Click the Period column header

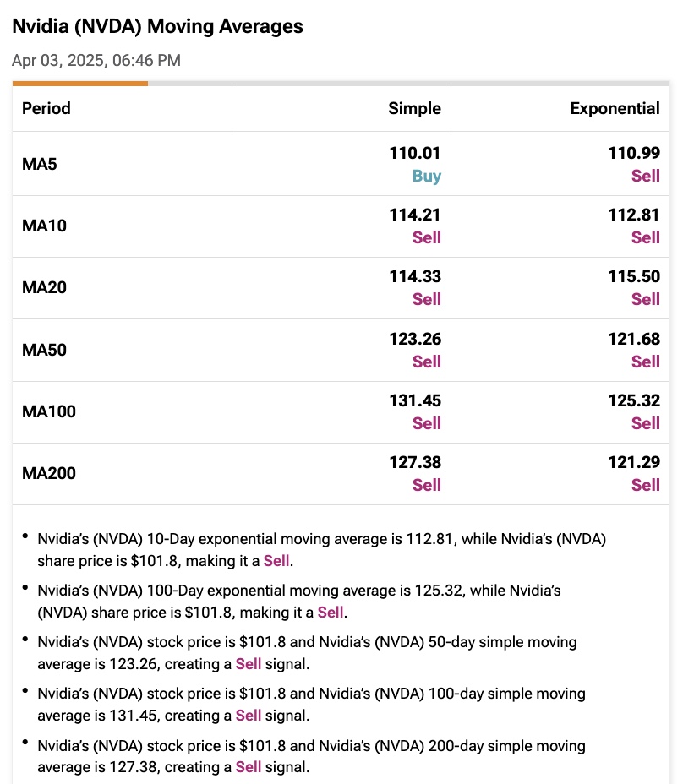(46, 108)
